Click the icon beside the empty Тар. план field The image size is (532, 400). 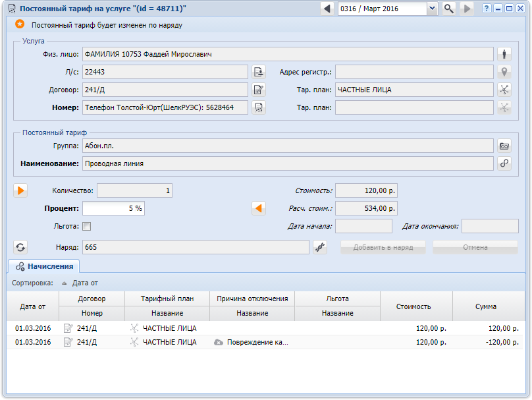click(x=504, y=107)
